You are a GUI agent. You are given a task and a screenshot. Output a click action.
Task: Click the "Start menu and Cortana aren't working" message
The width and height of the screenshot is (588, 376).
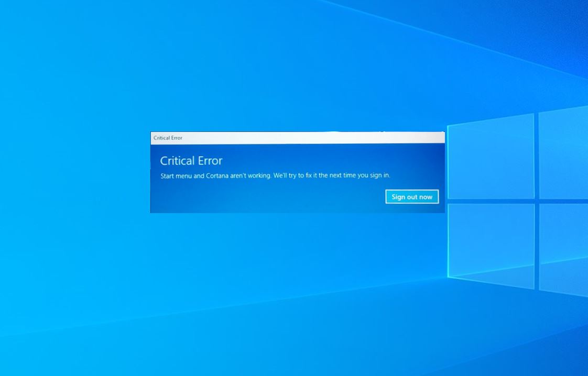pos(275,175)
